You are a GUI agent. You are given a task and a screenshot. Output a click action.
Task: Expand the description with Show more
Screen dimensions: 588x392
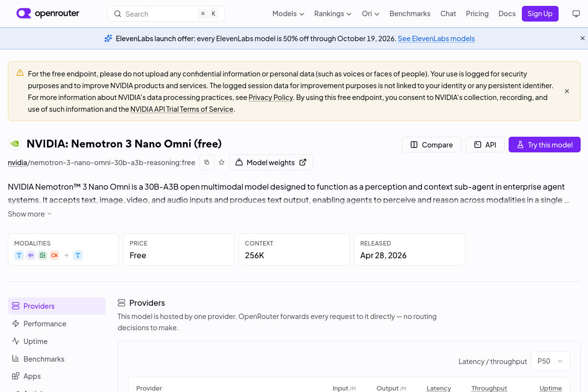tap(30, 214)
